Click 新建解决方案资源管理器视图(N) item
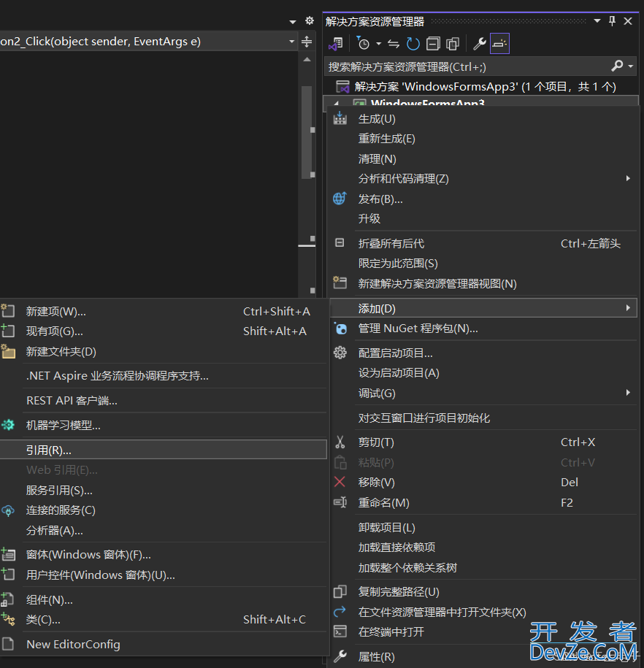This screenshot has width=644, height=668. 483,284
